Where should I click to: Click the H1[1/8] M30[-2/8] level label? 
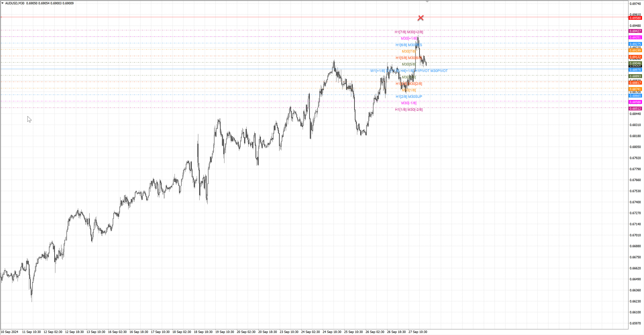tap(409, 110)
